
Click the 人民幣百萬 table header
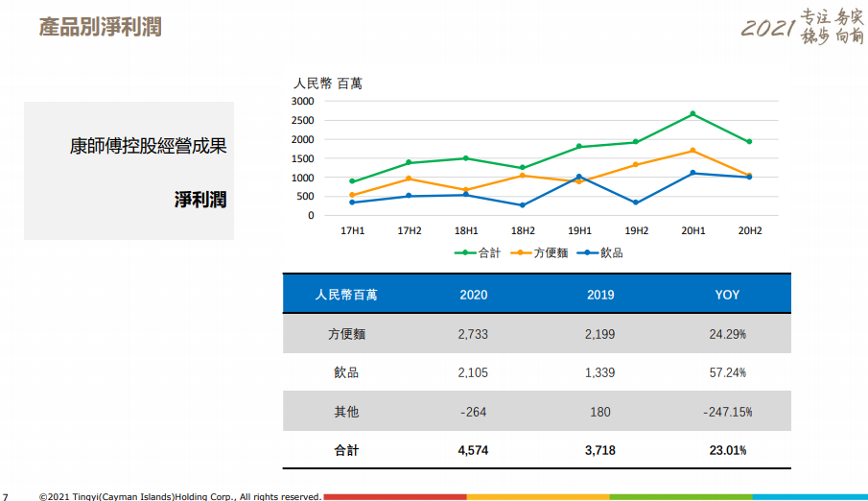(346, 295)
